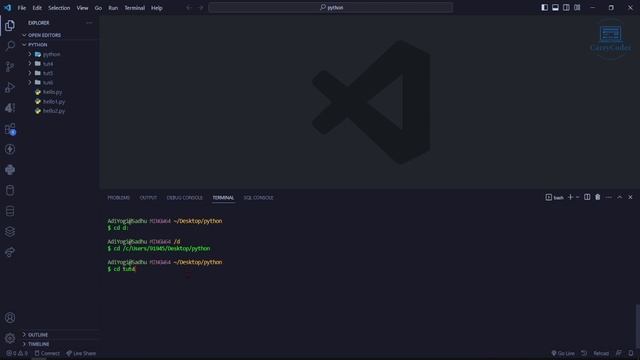This screenshot has width=640, height=360.
Task: Go forward using the navigation arrow
Action: (x=200, y=8)
